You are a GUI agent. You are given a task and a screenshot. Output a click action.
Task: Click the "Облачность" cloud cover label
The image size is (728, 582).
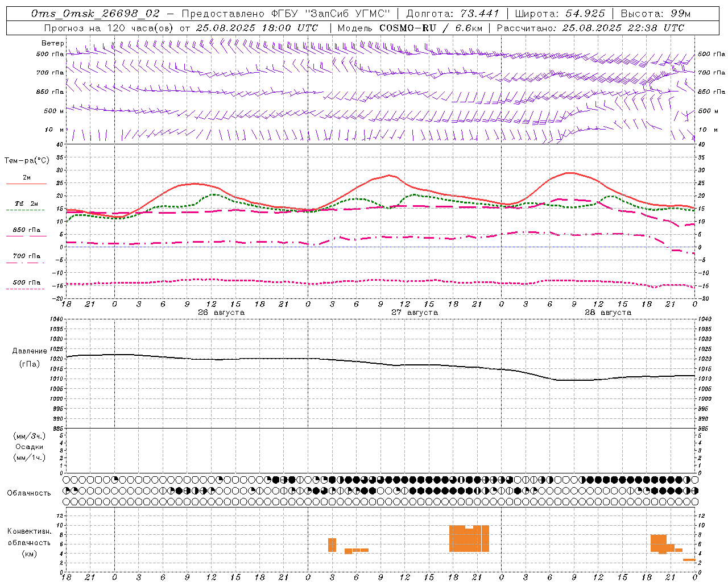29,493
